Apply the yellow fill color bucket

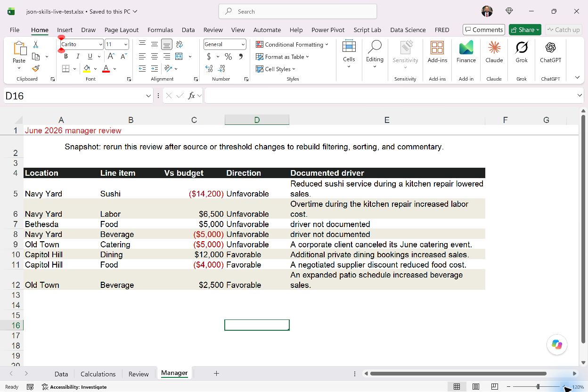(87, 69)
